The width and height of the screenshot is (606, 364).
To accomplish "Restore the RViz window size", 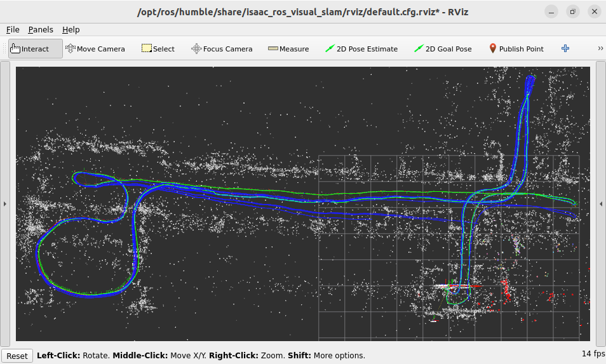I will pyautogui.click(x=572, y=11).
